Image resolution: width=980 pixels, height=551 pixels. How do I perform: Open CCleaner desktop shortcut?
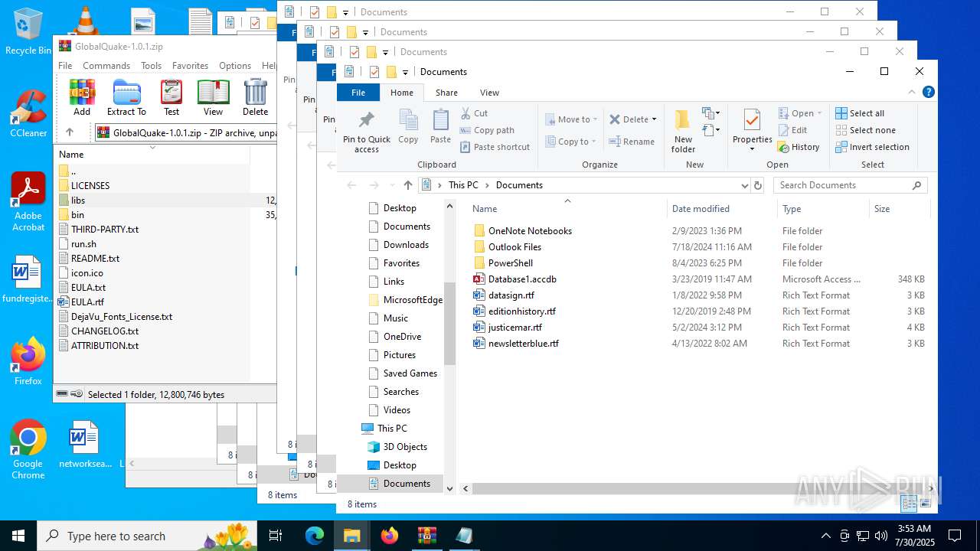coord(28,114)
